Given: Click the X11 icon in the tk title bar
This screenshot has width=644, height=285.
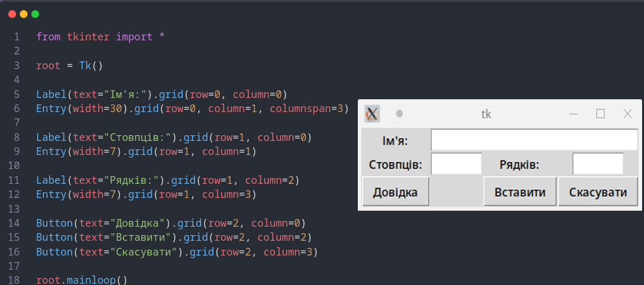Looking at the screenshot, I should (x=372, y=114).
